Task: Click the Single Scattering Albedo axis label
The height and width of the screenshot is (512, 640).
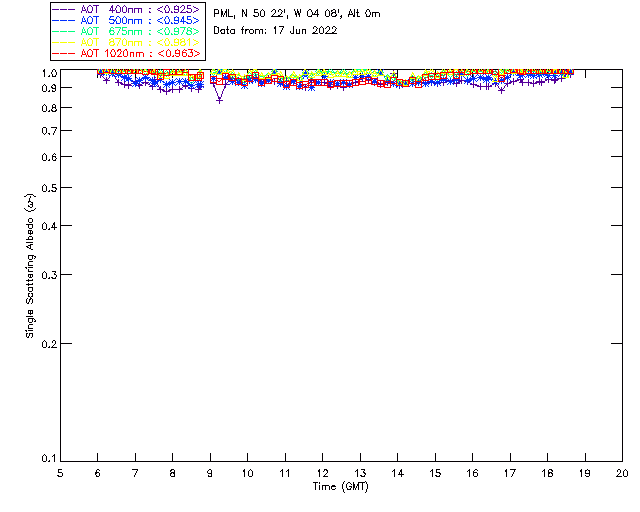Action: click(30, 266)
